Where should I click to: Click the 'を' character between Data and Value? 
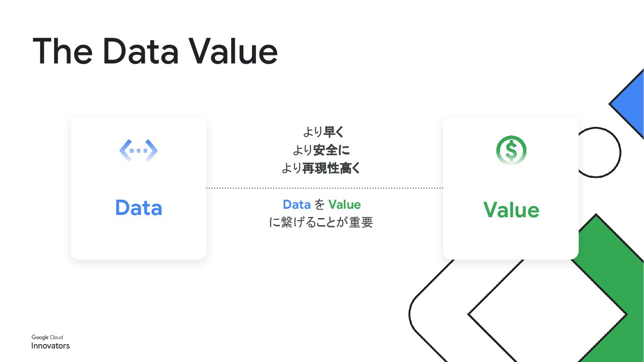pos(319,205)
